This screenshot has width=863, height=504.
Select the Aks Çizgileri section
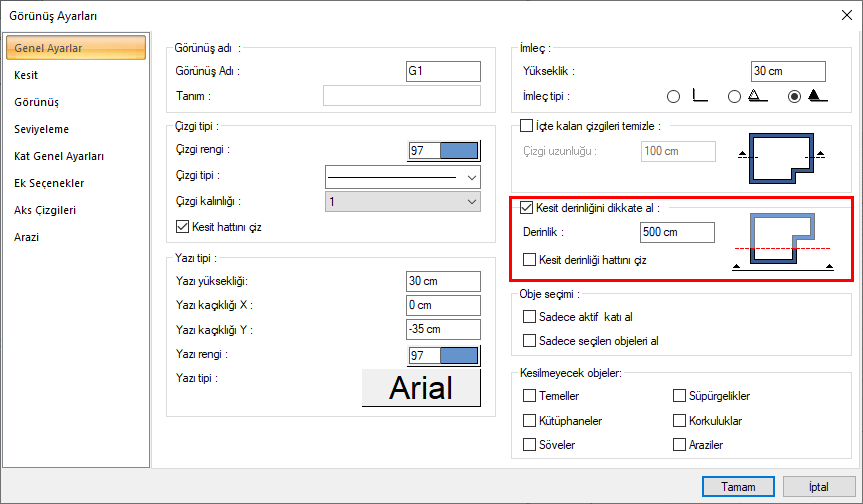[45, 210]
